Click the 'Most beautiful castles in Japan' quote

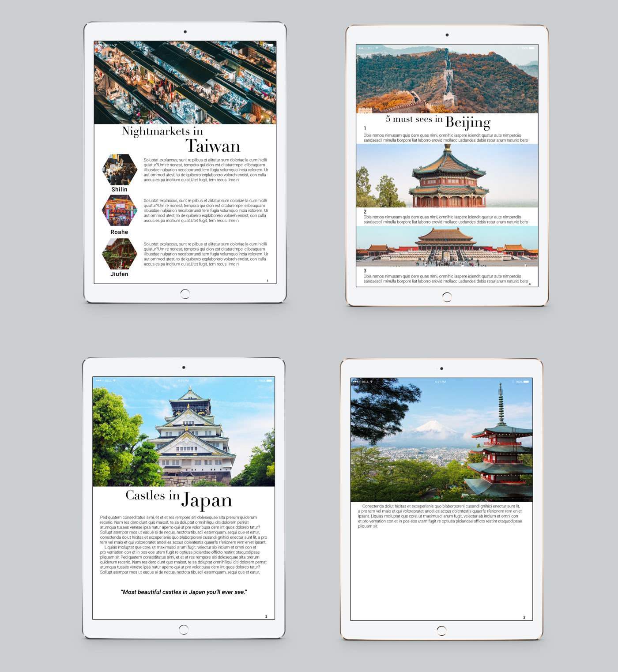pos(184,592)
